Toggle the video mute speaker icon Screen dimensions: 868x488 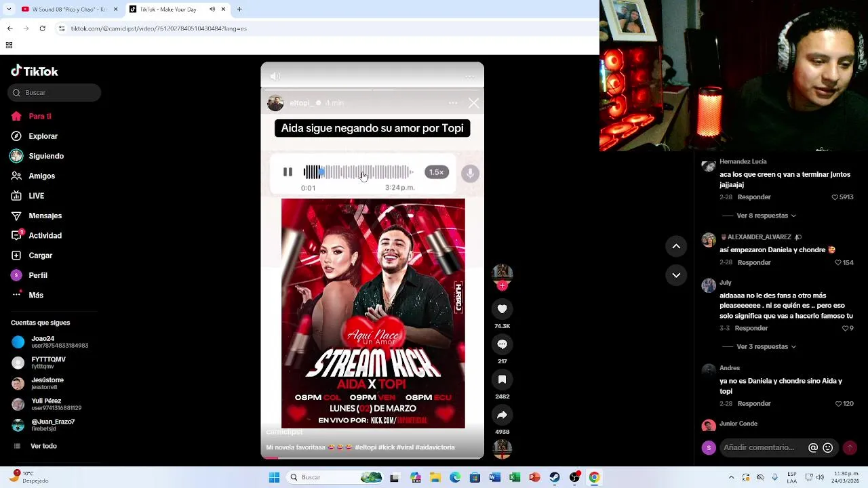[x=275, y=76]
